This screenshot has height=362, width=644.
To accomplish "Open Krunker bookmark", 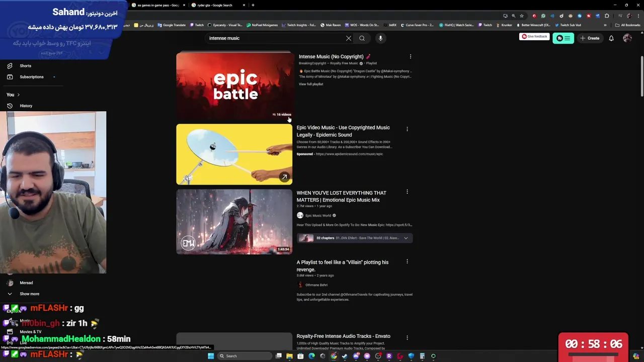I will pos(504,25).
